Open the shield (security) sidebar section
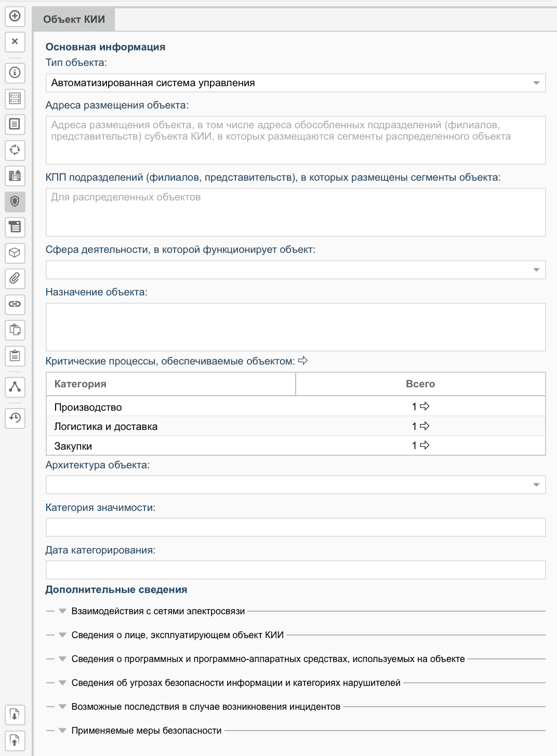Viewport: 557px width, 756px height. pyautogui.click(x=15, y=201)
